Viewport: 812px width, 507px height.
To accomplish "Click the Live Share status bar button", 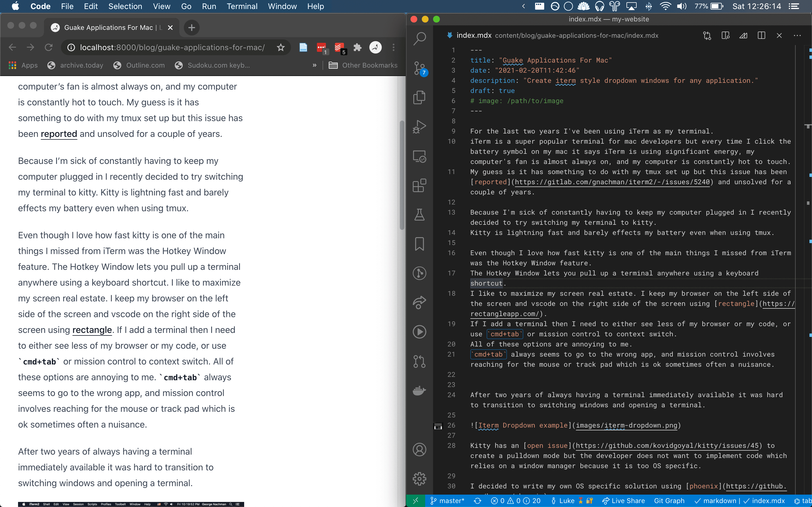I will (x=624, y=501).
